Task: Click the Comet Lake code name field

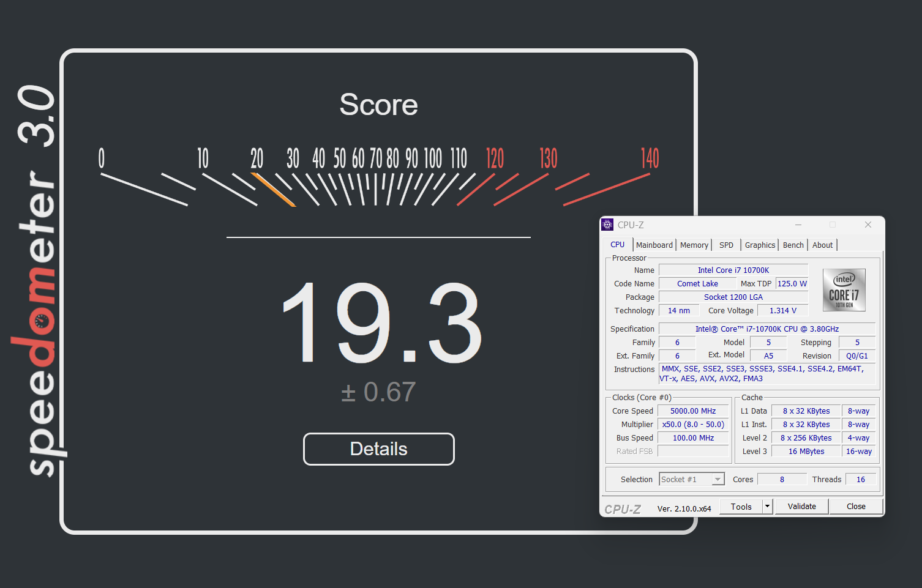Action: (697, 283)
